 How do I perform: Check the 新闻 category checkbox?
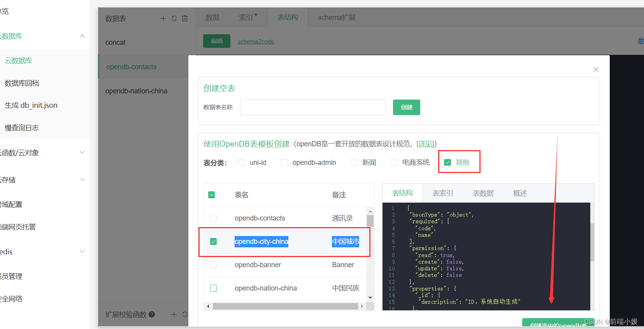click(354, 162)
